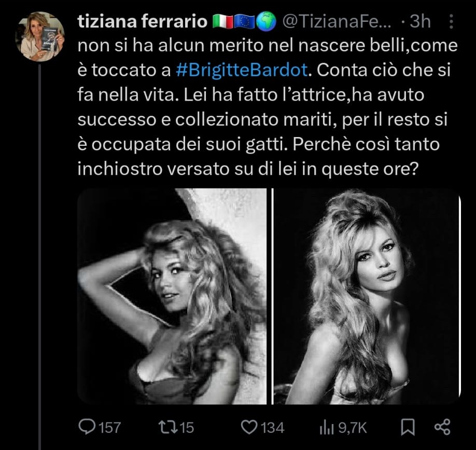The width and height of the screenshot is (476, 450).
Task: Open view analytics bar chart icon
Action: pyautogui.click(x=326, y=427)
